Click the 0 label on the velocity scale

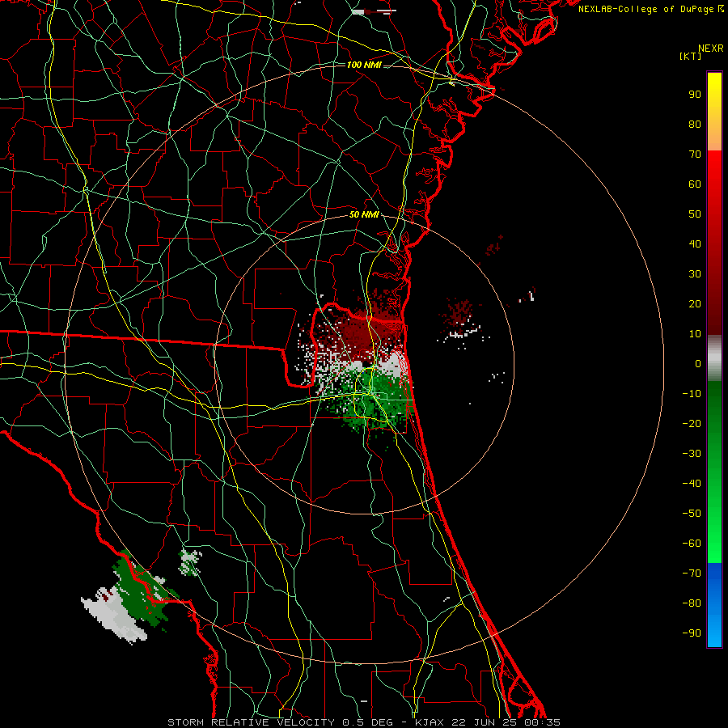coord(698,363)
